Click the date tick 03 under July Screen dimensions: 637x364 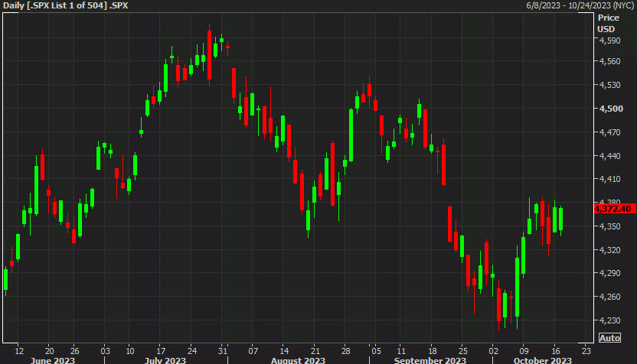coord(105,351)
